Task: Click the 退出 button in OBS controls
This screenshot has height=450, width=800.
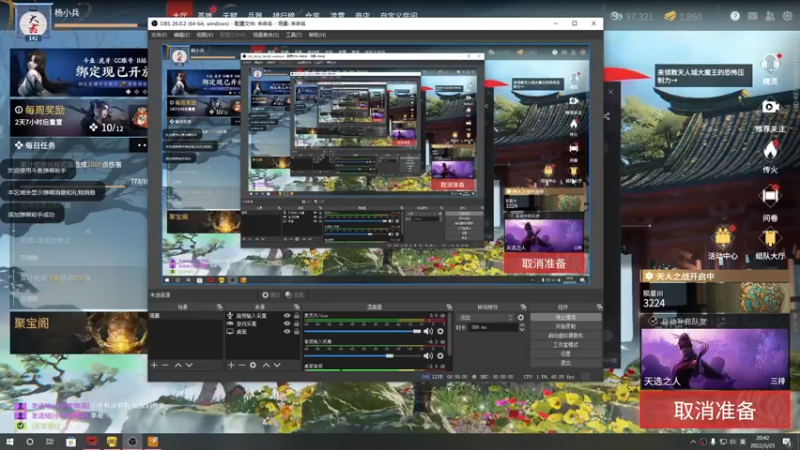Action: [565, 363]
